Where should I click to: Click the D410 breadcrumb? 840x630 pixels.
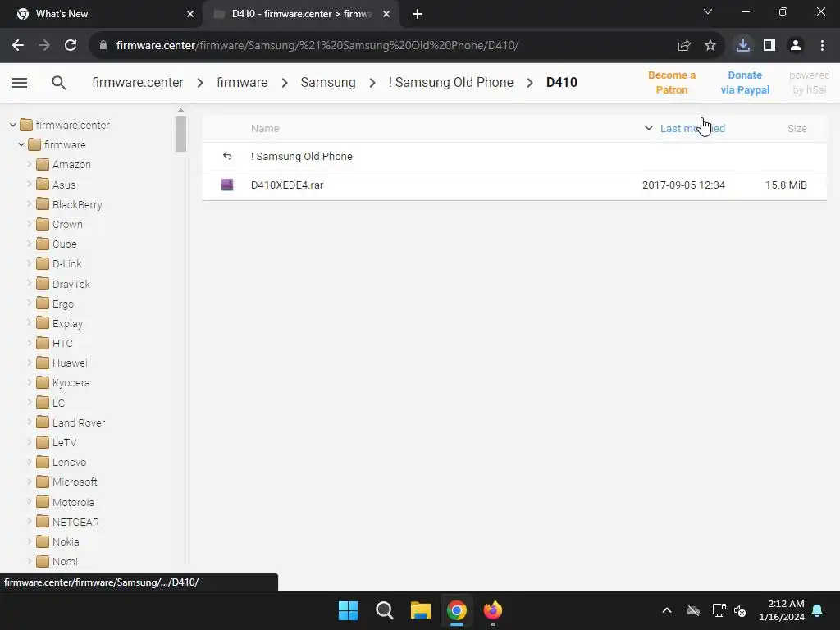(x=561, y=83)
